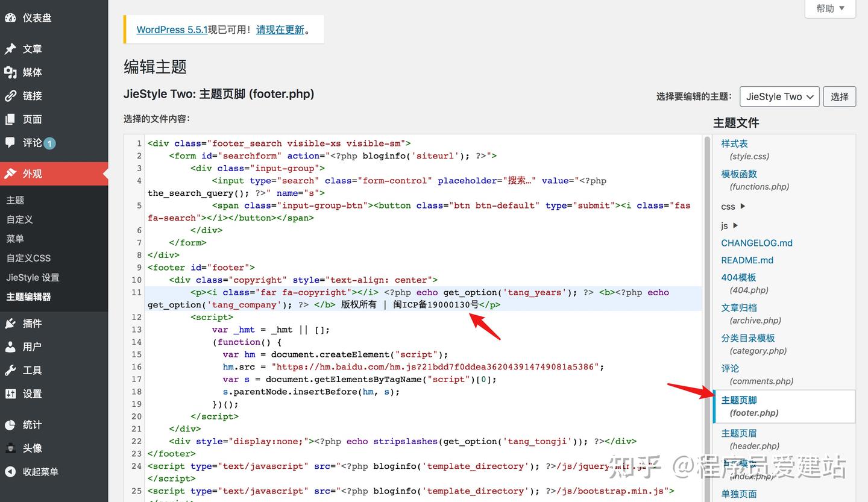Viewport: 868px width, 502px height.
Task: Click the 文章 pushpin icon
Action: point(10,49)
